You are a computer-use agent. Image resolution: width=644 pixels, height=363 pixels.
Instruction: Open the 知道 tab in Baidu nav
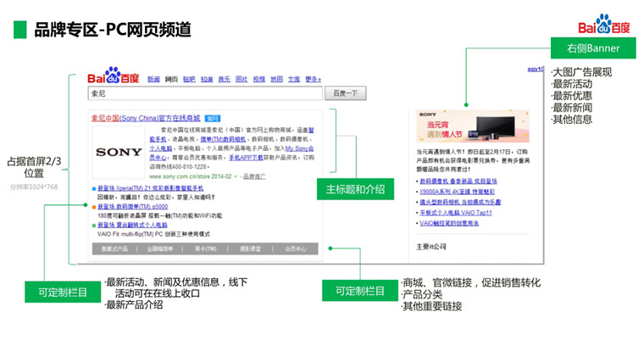[x=207, y=79]
